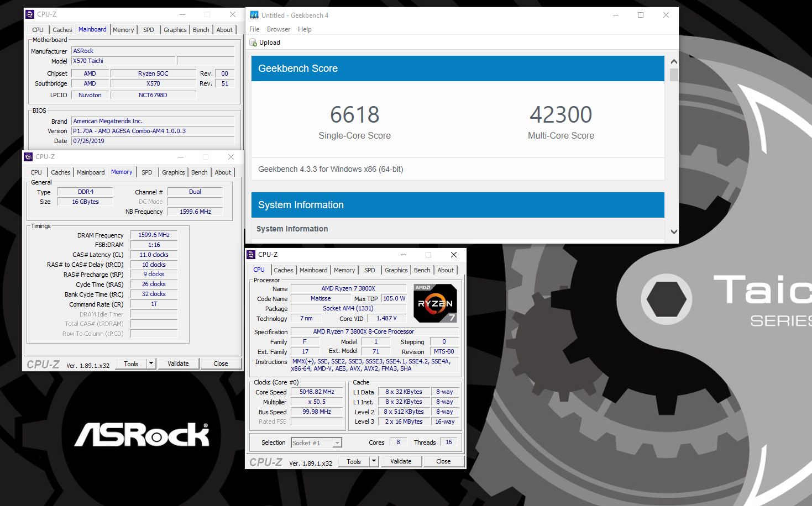Screen dimensions: 812x506
Task: Open CPU tab in Mainboard window
Action: [x=38, y=30]
